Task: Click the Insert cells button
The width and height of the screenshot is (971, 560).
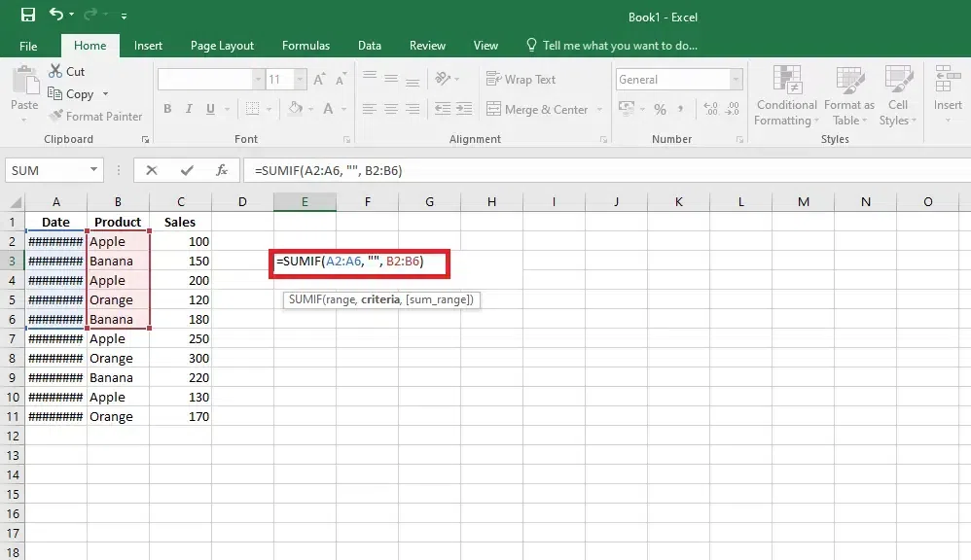Action: [x=948, y=92]
